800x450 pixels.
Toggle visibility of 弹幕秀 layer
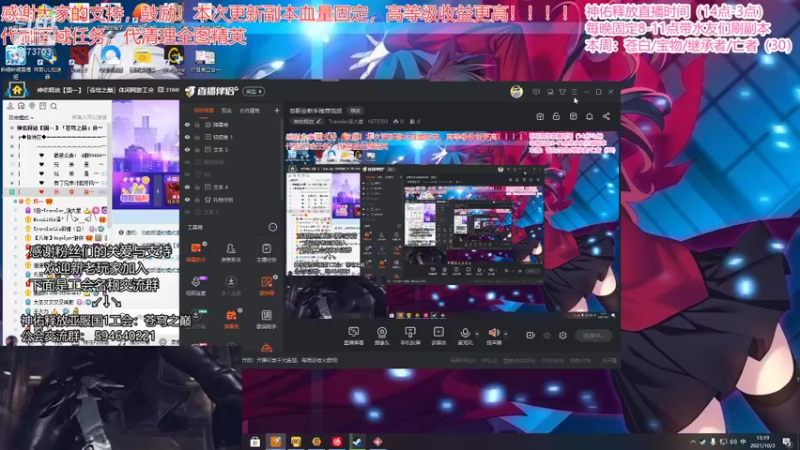(x=187, y=124)
